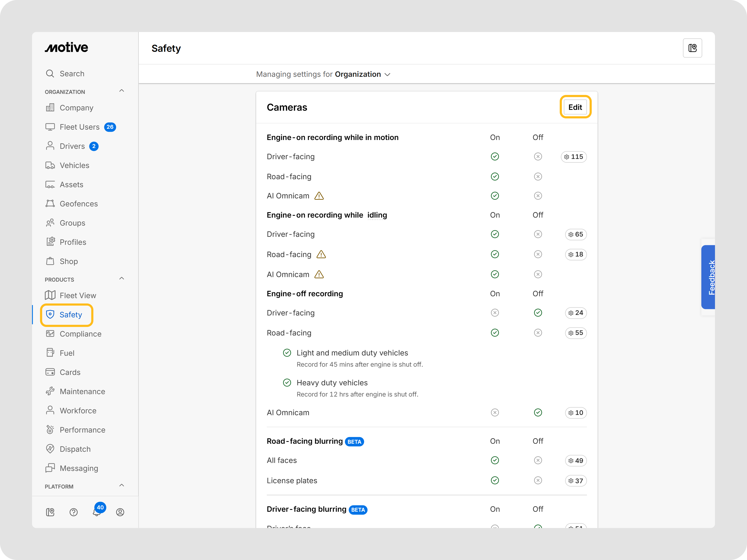This screenshot has width=747, height=560.
Task: Open Fleet Users in the sidebar
Action: point(81,127)
